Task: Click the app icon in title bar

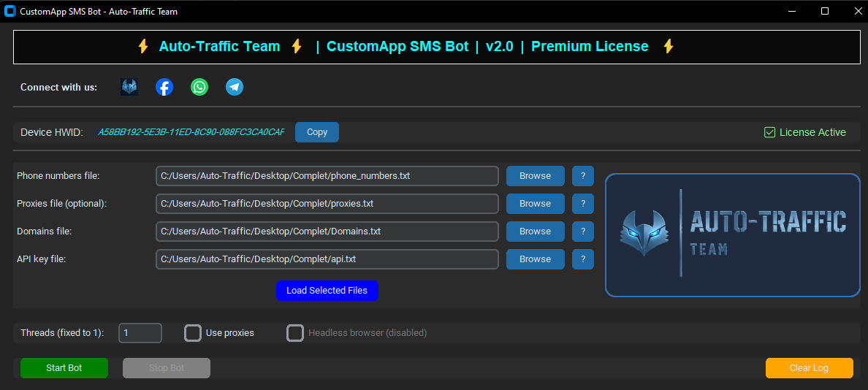Action: 9,11
